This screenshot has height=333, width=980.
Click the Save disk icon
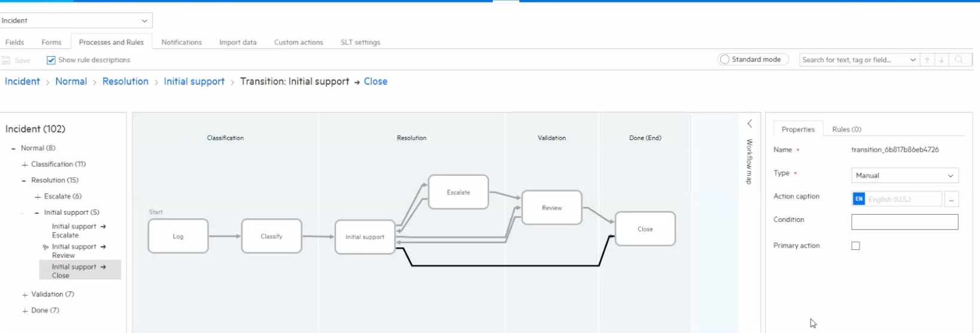click(x=6, y=60)
